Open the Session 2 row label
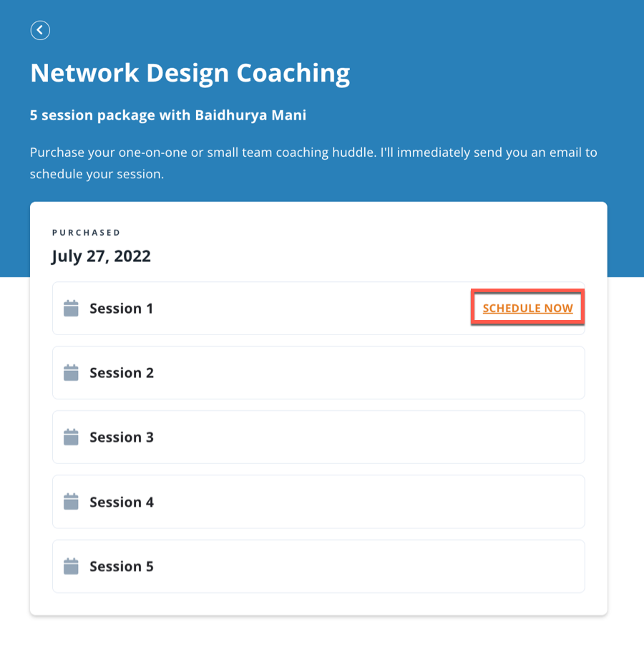Screen dimensions: 644x653 click(x=121, y=373)
